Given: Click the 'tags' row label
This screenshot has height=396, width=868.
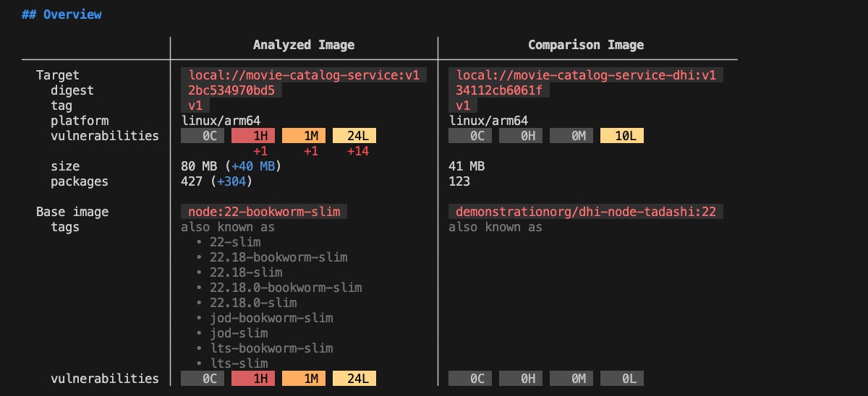Looking at the screenshot, I should 65,227.
